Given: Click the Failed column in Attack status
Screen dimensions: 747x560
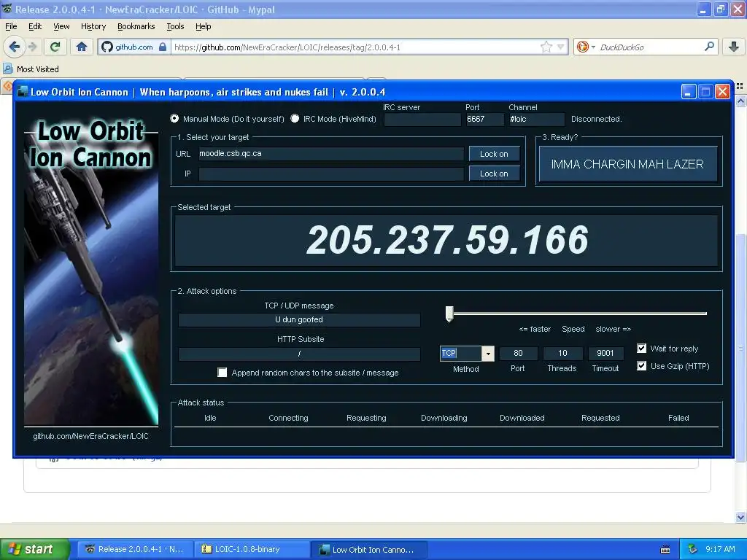Looking at the screenshot, I should tap(678, 418).
